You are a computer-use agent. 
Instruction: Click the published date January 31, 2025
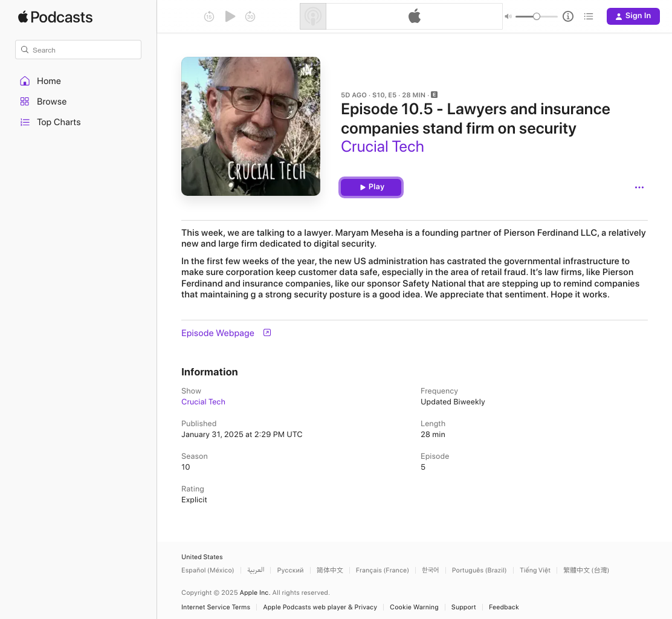click(x=242, y=434)
